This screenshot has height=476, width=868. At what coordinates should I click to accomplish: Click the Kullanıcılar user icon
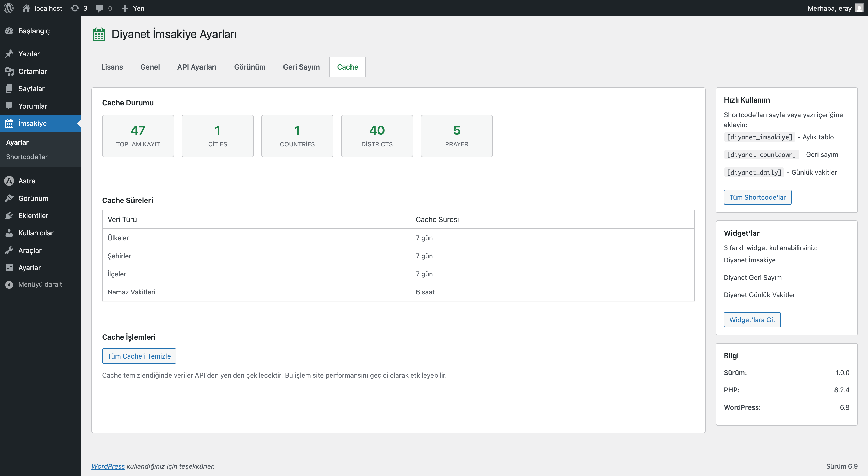[x=9, y=233]
